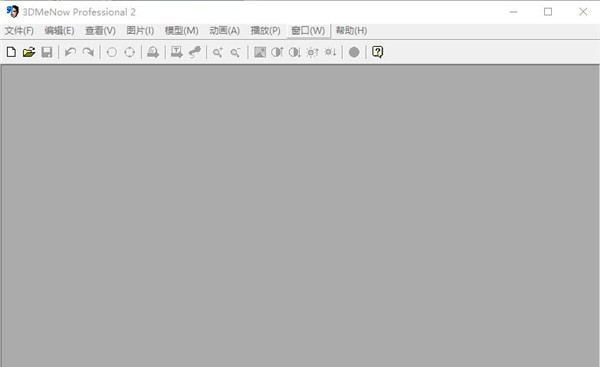Viewport: 600px width, 367px height.
Task: Open the 模型(M) menu
Action: pyautogui.click(x=181, y=31)
